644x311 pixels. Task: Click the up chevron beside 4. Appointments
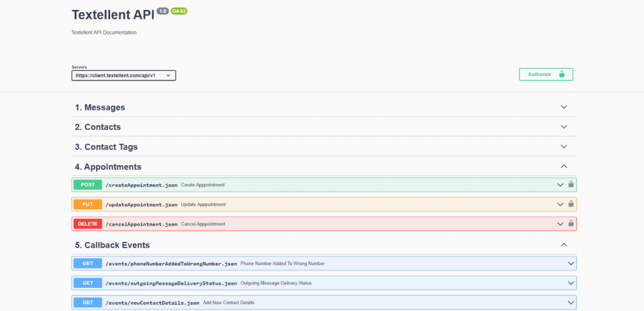click(564, 166)
